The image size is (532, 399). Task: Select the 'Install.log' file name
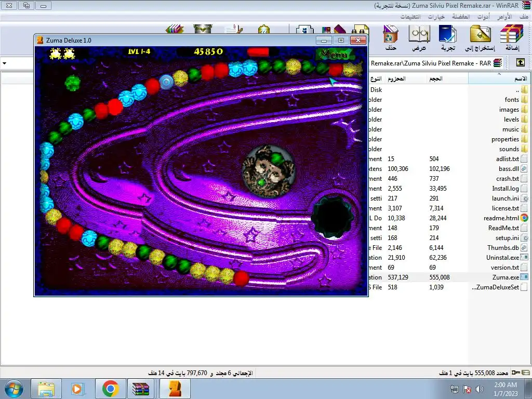506,188
